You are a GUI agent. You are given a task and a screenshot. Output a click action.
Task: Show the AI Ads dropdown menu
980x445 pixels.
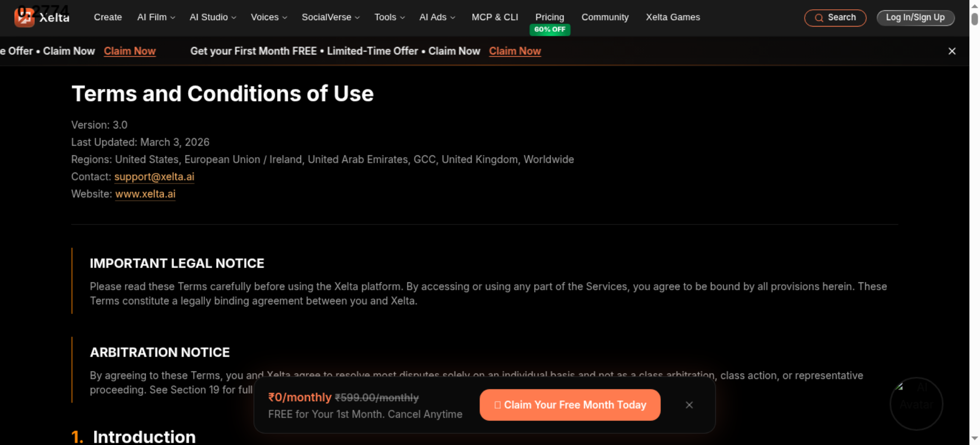(437, 17)
